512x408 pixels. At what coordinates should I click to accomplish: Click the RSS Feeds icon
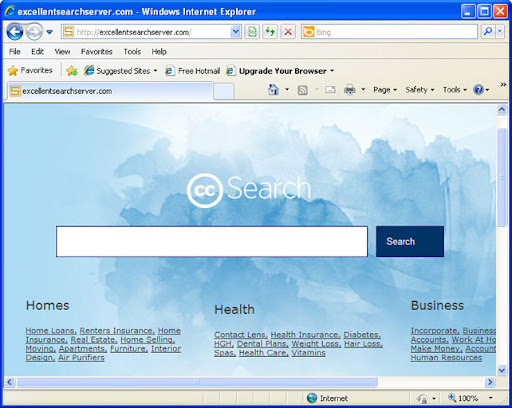[x=302, y=90]
